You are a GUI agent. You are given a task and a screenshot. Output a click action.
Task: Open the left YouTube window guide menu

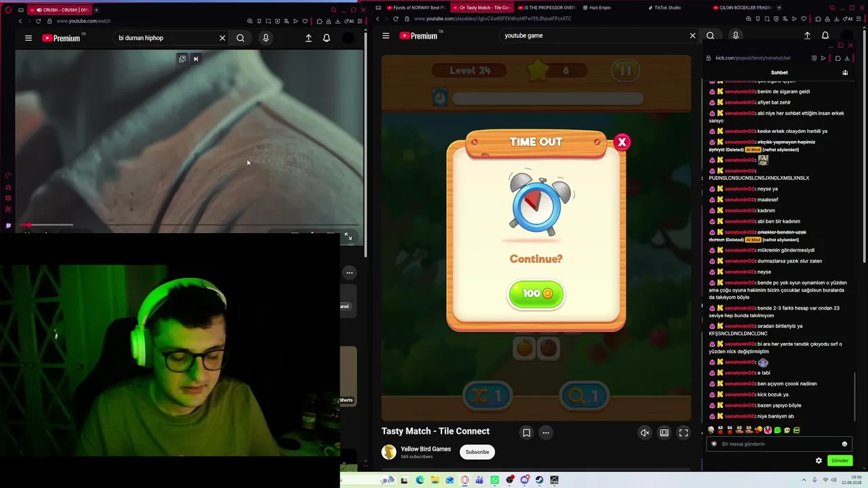[x=28, y=38]
